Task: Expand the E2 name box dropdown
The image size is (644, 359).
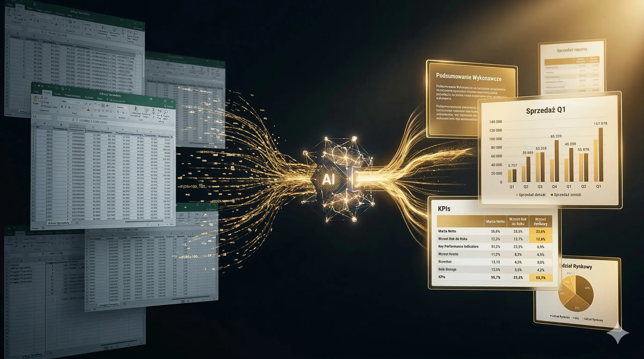Action: pos(50,117)
